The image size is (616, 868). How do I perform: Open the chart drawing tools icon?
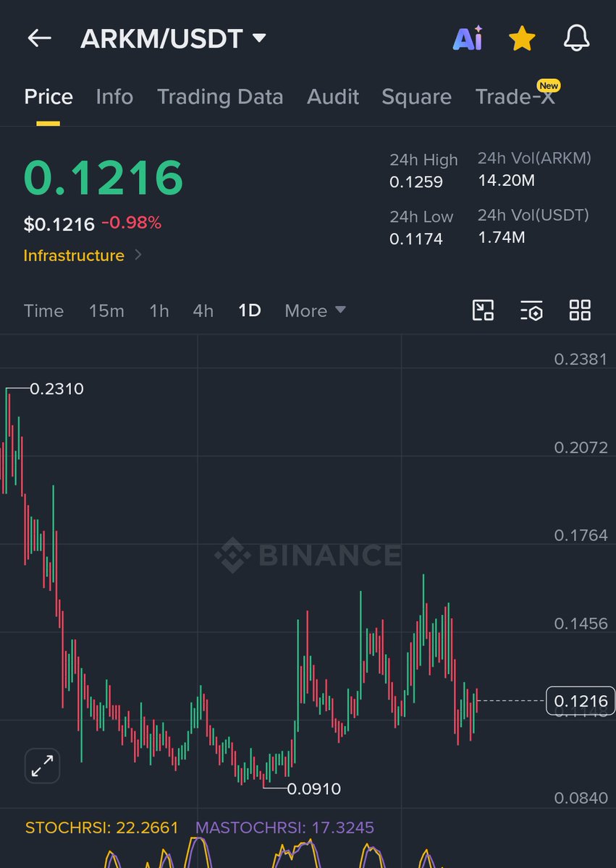point(483,310)
